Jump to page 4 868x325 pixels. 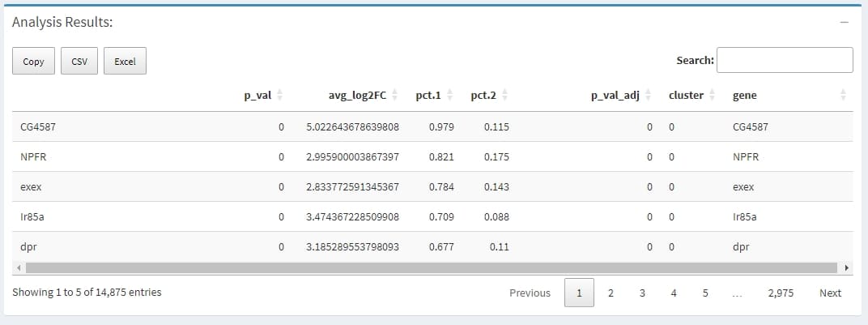click(x=674, y=293)
